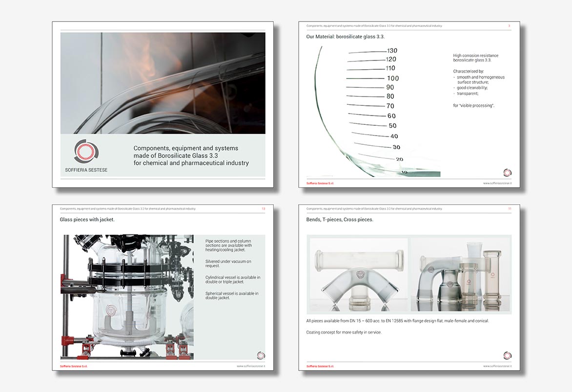Click the "good cleanability" bullet
This screenshot has height=392, width=572.
click(x=470, y=88)
